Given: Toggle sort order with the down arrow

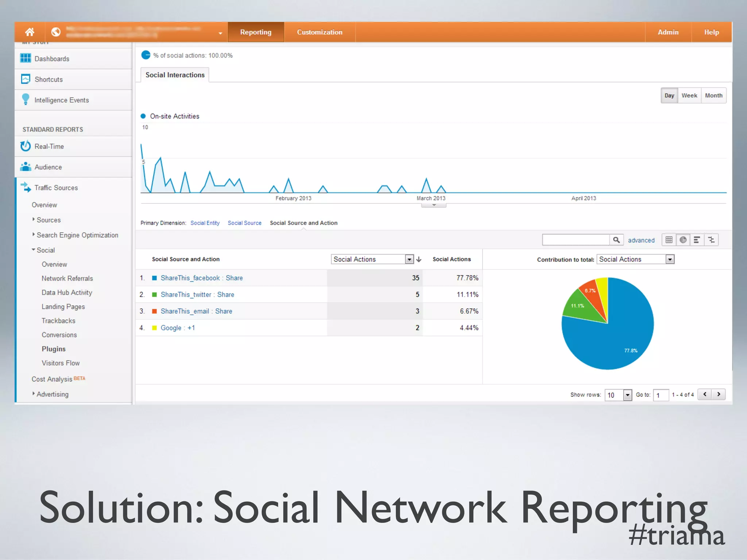Looking at the screenshot, I should [x=419, y=259].
